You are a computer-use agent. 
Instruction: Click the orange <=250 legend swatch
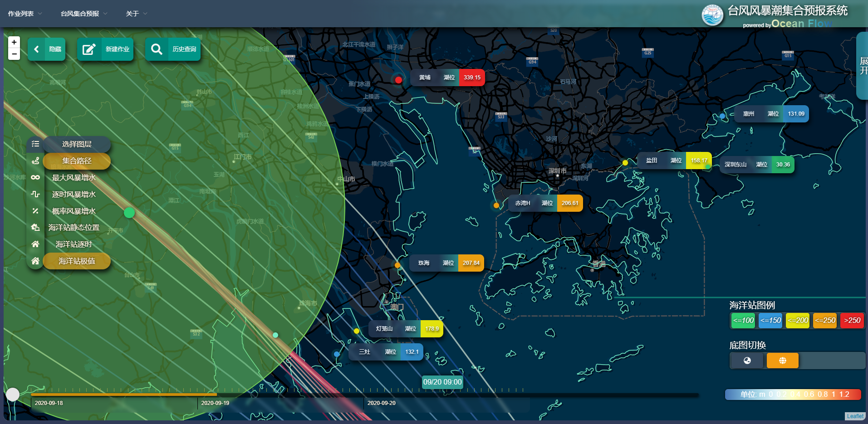825,320
